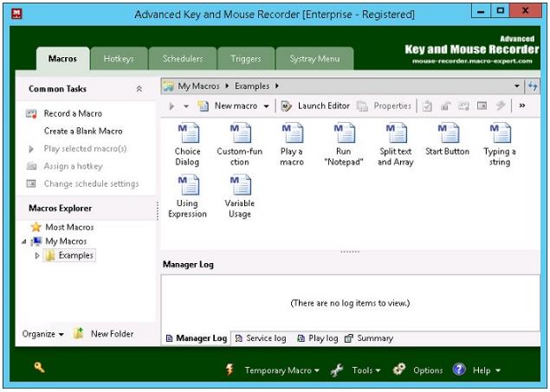
Task: Expand the Examples tree node
Action: pyautogui.click(x=37, y=256)
